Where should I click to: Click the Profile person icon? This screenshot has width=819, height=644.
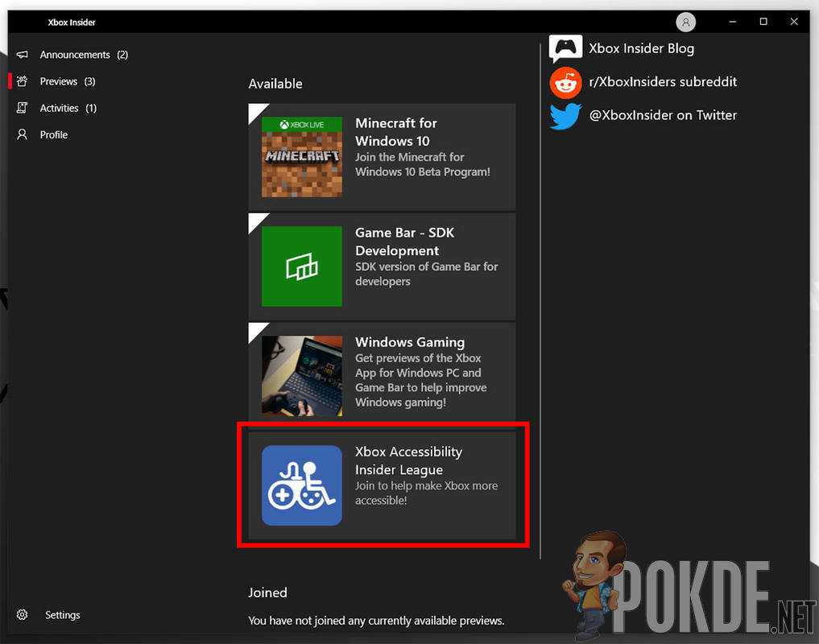tap(22, 134)
